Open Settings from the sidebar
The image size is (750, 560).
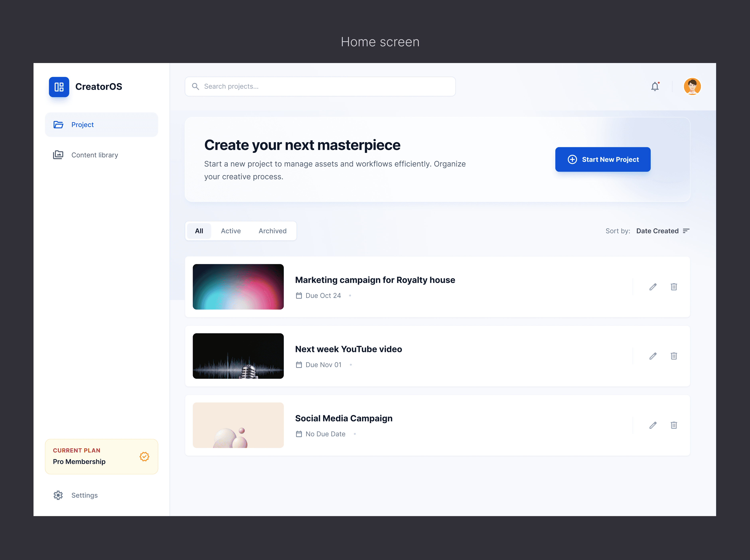point(84,495)
